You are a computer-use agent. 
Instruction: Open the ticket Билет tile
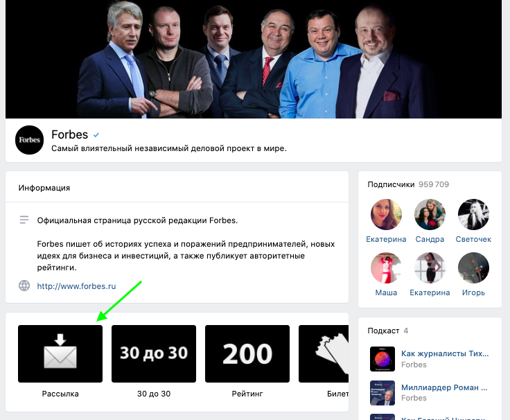(x=324, y=353)
